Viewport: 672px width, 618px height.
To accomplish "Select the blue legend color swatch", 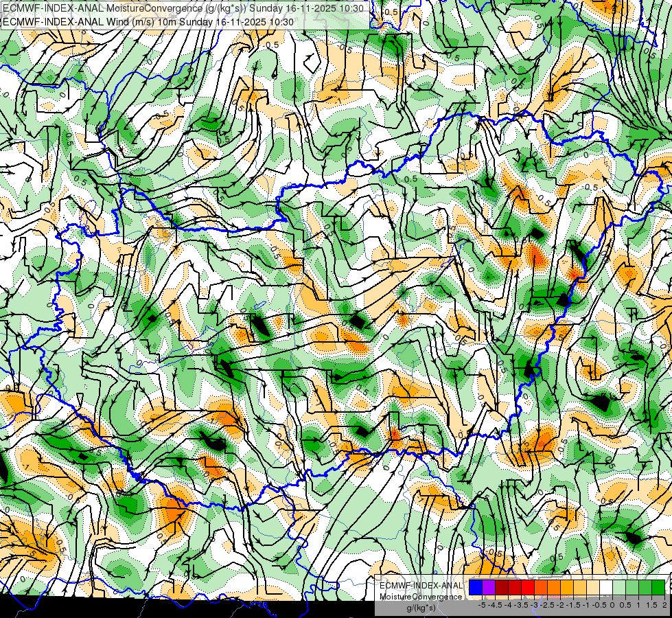I will click(x=476, y=587).
